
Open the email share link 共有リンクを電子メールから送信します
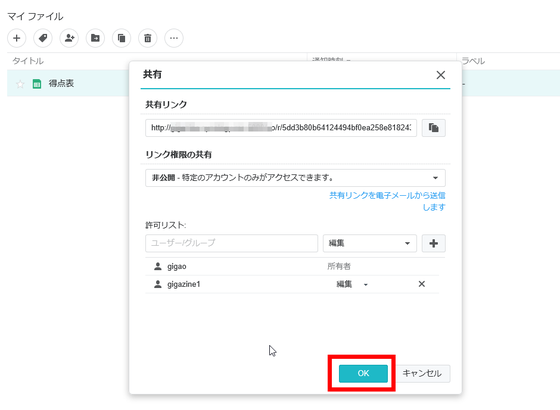387,201
